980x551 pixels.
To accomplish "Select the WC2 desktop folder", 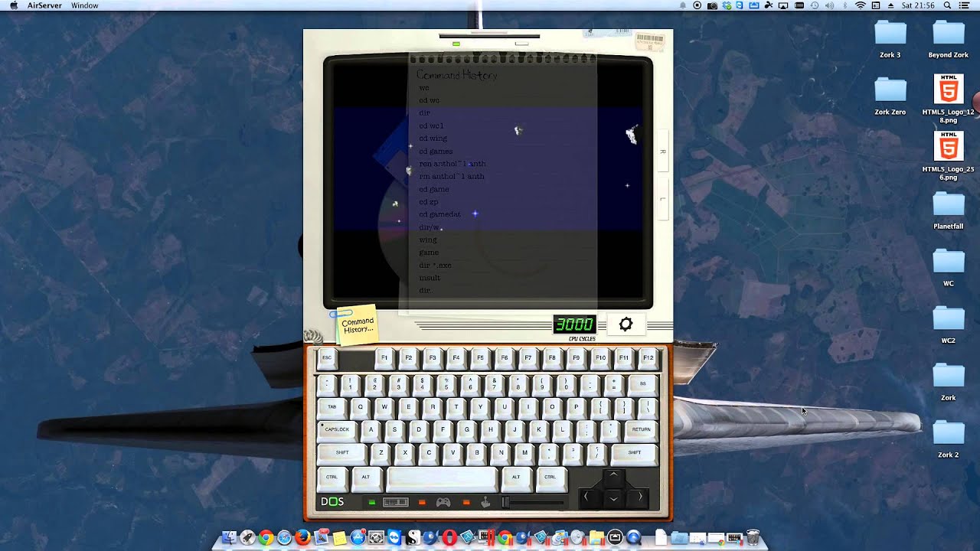I will tap(948, 324).
